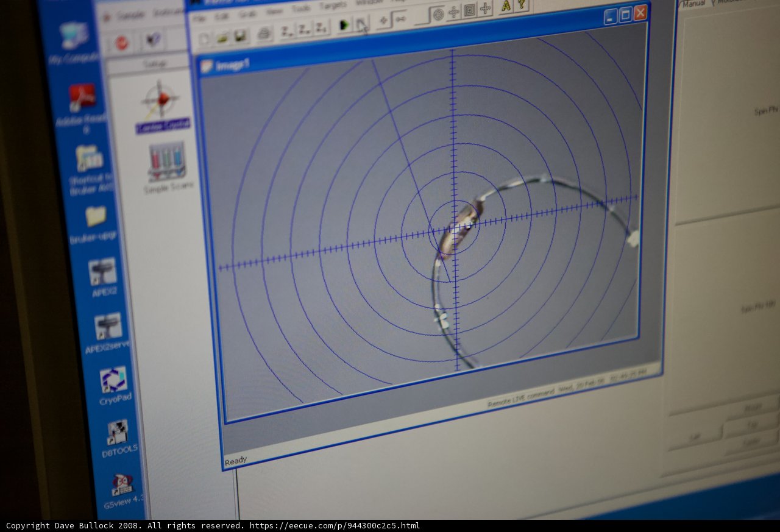This screenshot has width=780, height=532.
Task: Click the New file icon in video toolbar
Action: (204, 38)
